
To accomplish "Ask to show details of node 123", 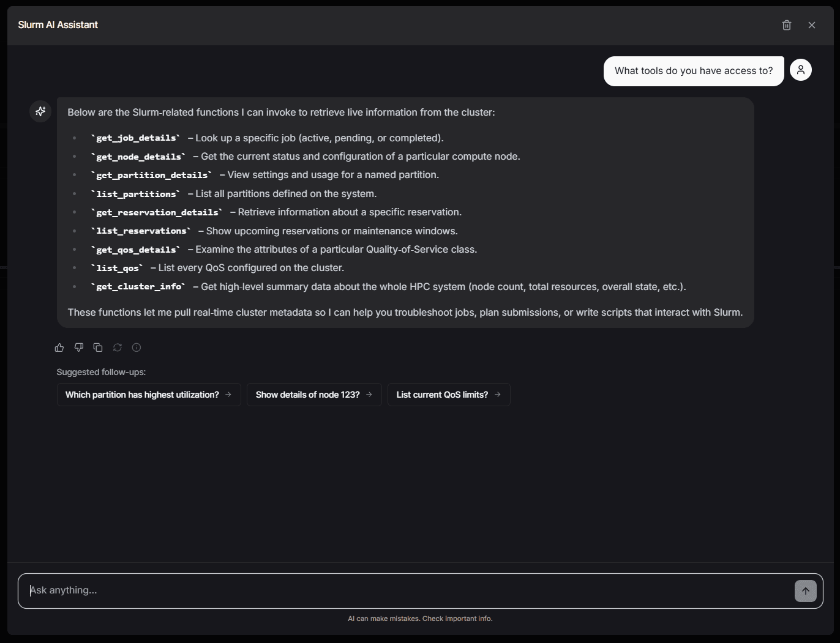I will [314, 395].
